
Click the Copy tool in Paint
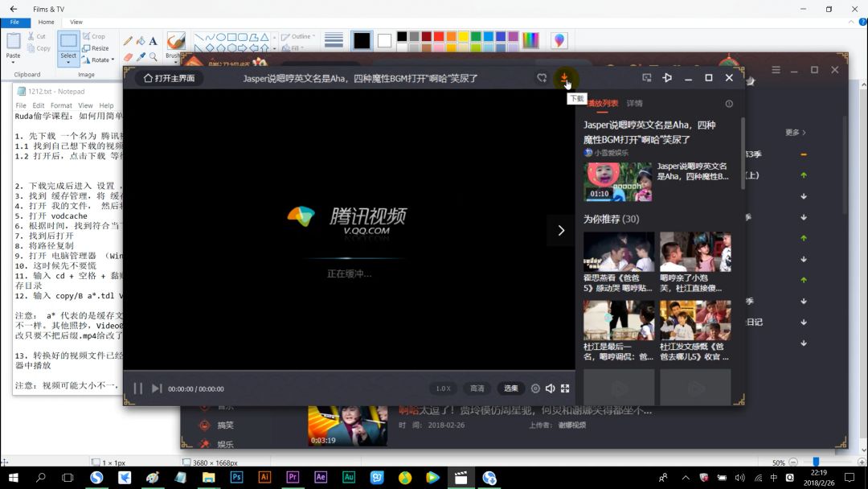click(39, 48)
